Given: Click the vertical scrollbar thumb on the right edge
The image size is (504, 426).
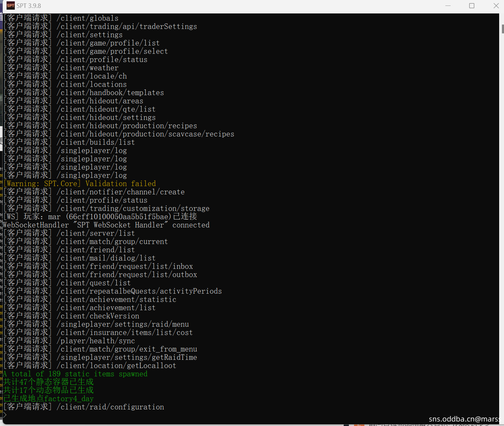Looking at the screenshot, I should 503,29.
